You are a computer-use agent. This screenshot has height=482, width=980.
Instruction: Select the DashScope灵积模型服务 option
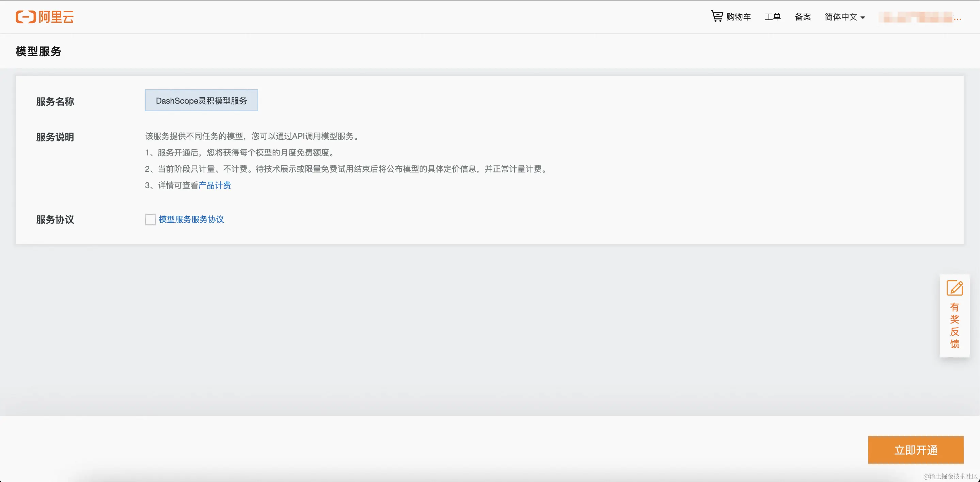click(201, 101)
